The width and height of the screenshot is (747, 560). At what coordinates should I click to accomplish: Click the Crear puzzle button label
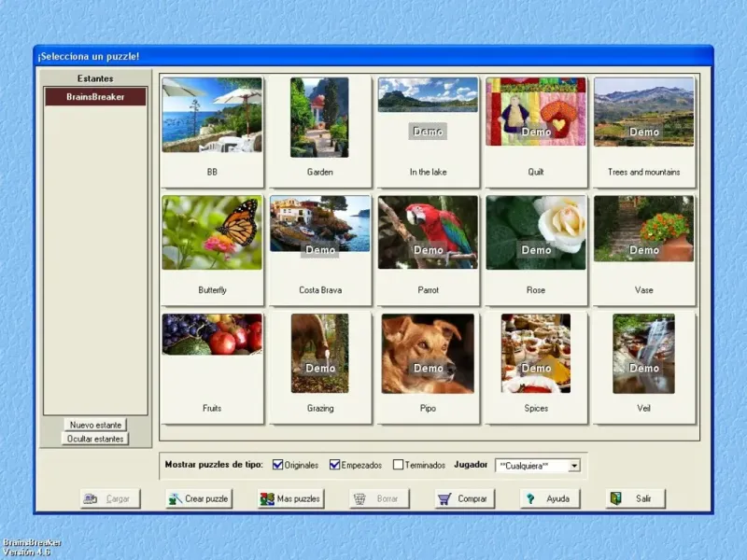tap(206, 498)
